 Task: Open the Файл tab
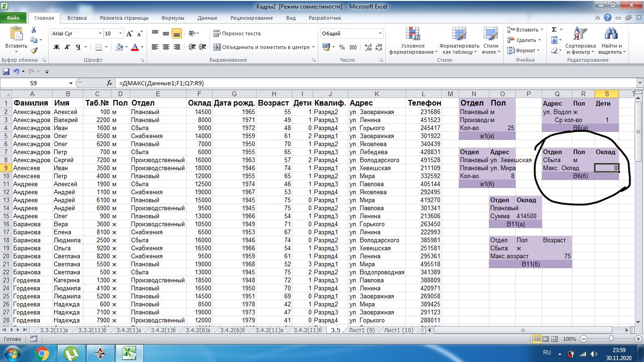[x=13, y=18]
